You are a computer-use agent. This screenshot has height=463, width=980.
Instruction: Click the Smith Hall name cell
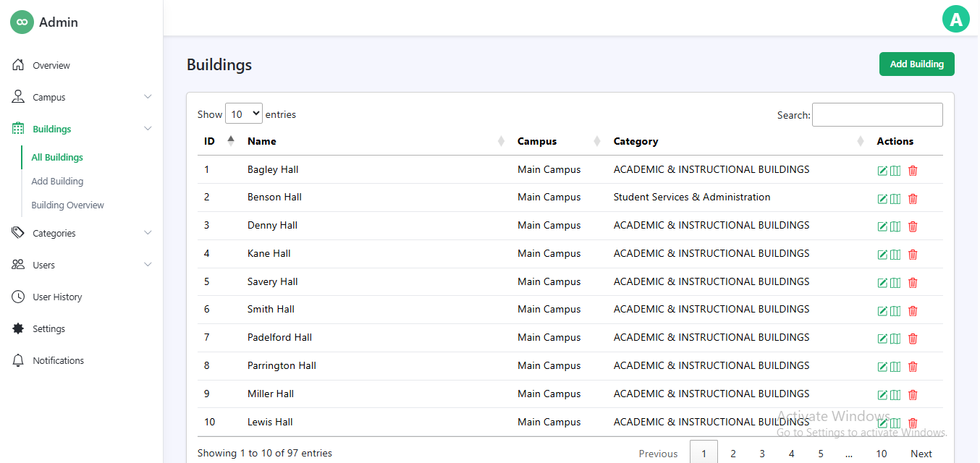tap(271, 309)
